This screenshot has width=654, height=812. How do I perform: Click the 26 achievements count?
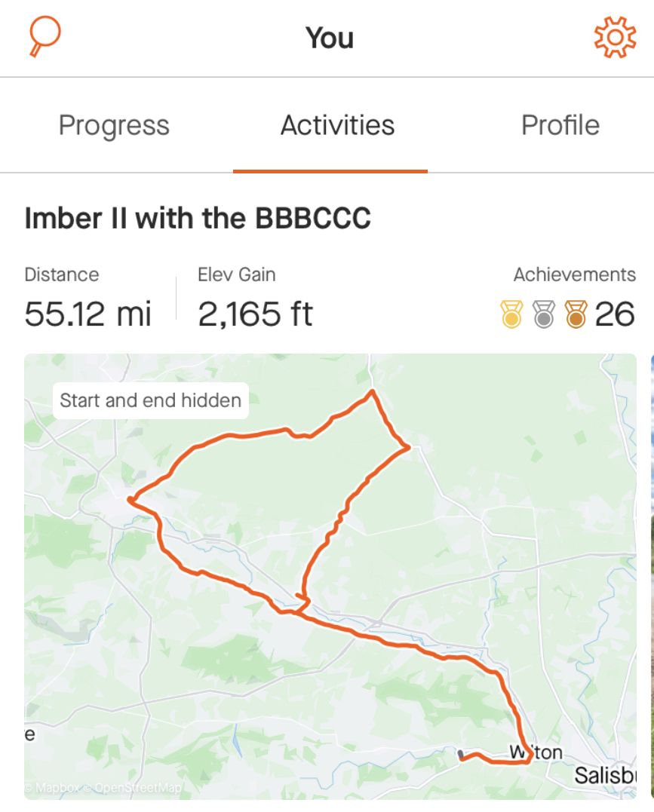click(x=615, y=314)
